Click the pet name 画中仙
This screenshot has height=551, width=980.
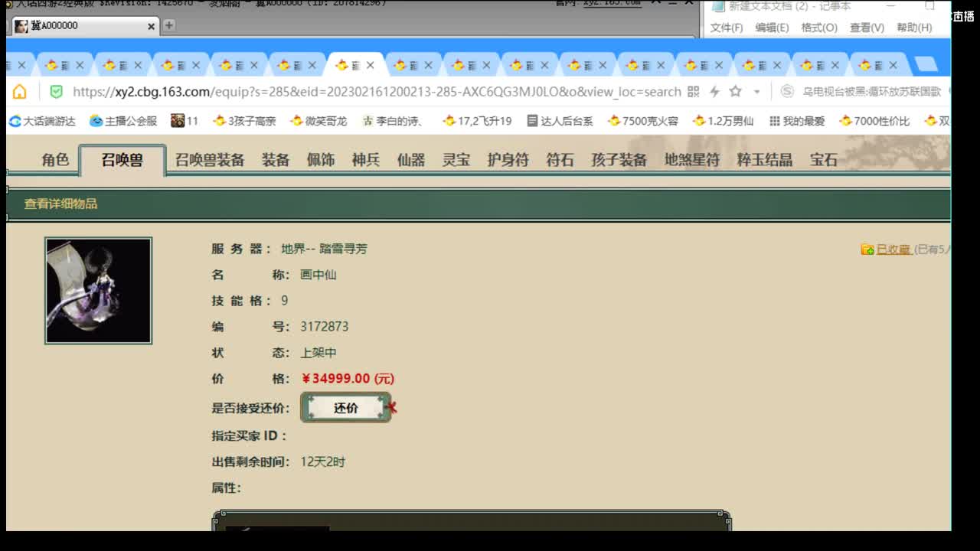(x=318, y=275)
